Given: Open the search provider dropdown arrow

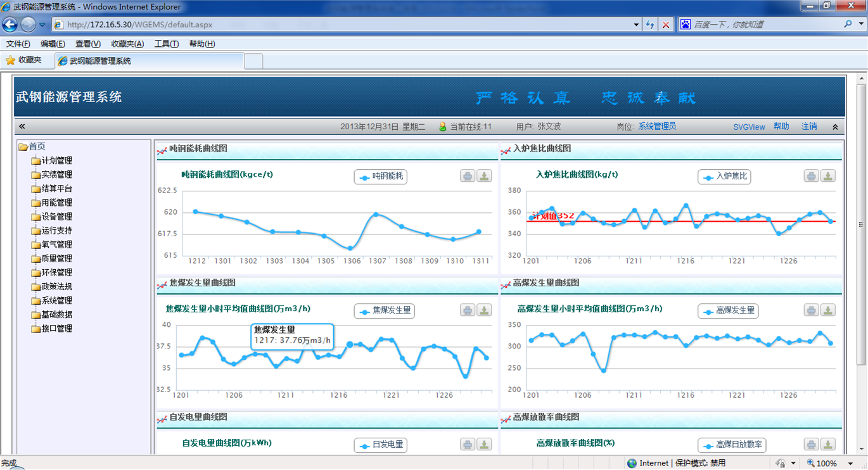Looking at the screenshot, I should 861,24.
